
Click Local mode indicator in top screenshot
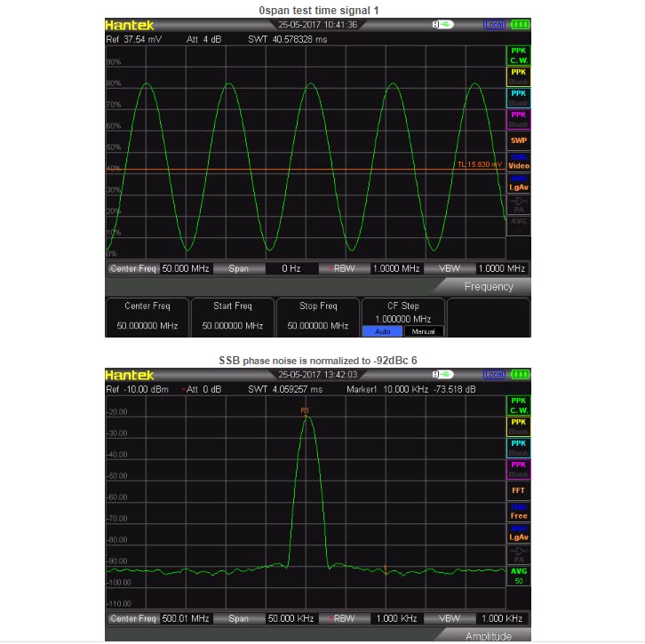pyautogui.click(x=494, y=25)
